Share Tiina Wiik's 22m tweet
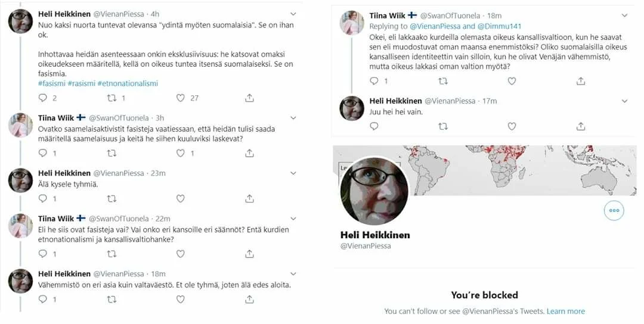Viewport: 644px width, 324px height. (249, 254)
